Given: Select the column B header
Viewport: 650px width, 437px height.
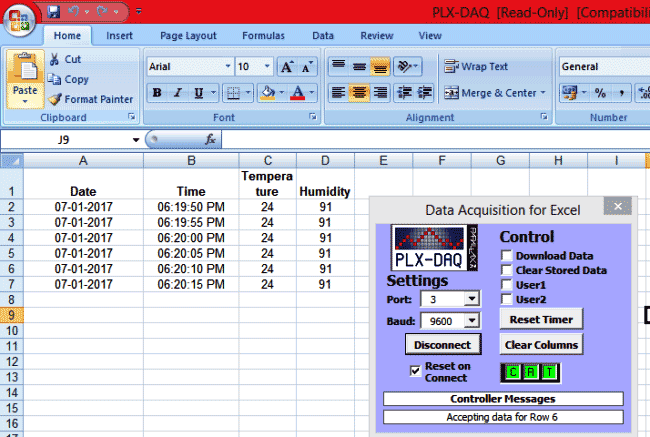Looking at the screenshot, I should 191,161.
